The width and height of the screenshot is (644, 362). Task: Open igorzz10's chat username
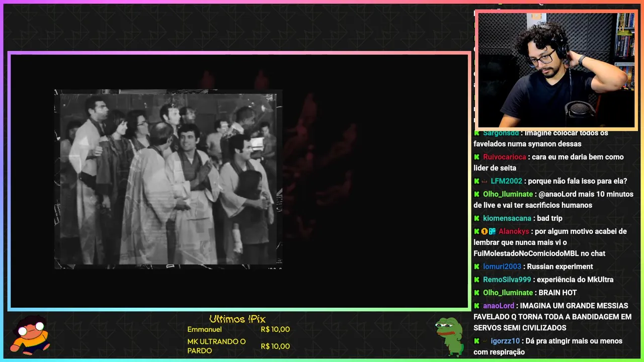pyautogui.click(x=505, y=341)
